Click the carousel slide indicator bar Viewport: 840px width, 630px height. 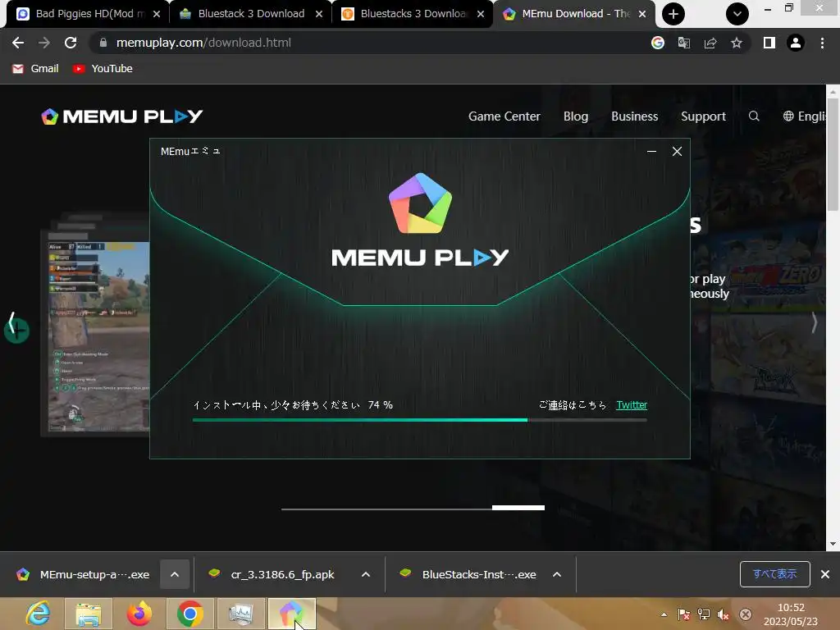(413, 508)
